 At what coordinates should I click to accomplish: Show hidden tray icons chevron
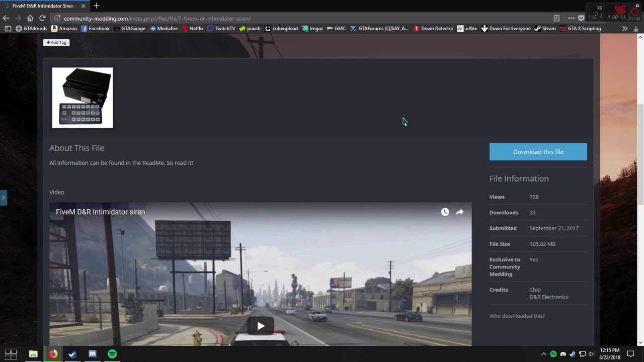[543, 354]
